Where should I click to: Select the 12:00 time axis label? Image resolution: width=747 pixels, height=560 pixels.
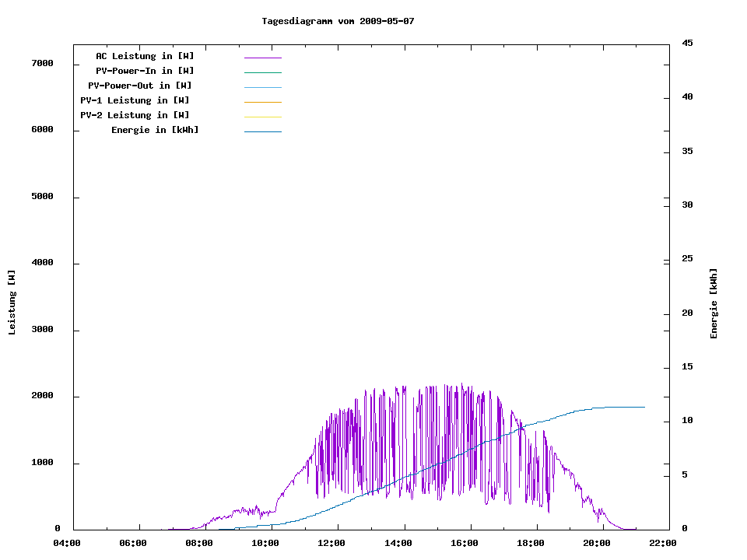(332, 543)
